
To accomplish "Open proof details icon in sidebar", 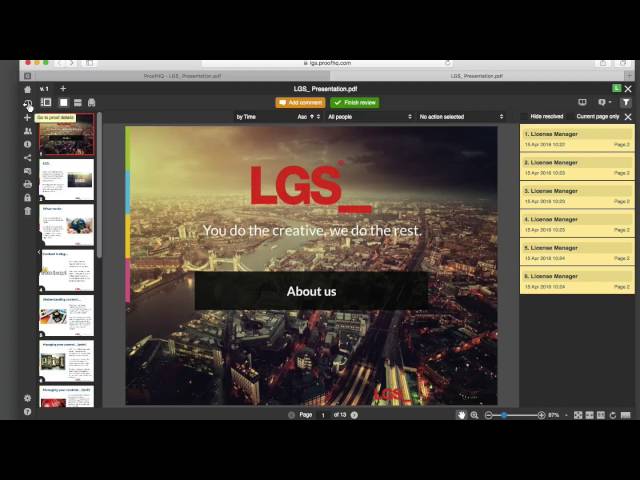I will coord(27,103).
